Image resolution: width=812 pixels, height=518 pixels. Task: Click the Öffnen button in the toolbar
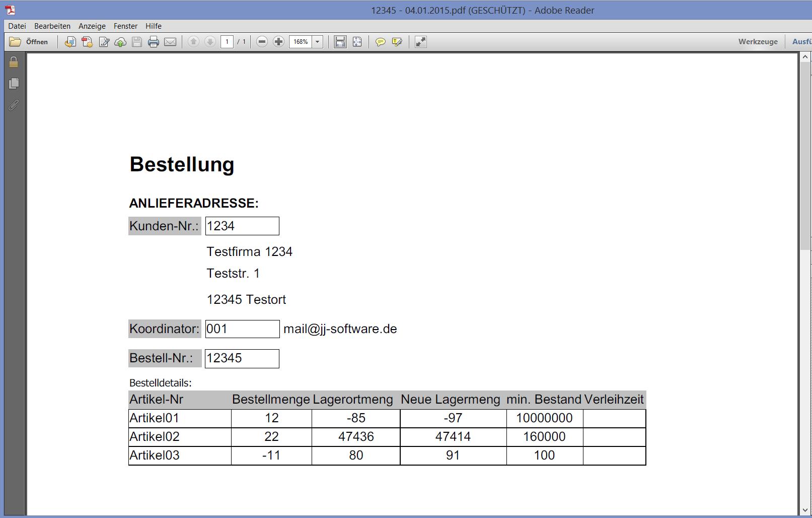click(x=29, y=42)
